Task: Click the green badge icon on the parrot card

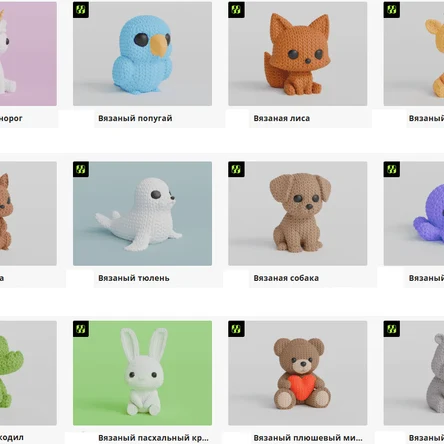Action: click(81, 10)
